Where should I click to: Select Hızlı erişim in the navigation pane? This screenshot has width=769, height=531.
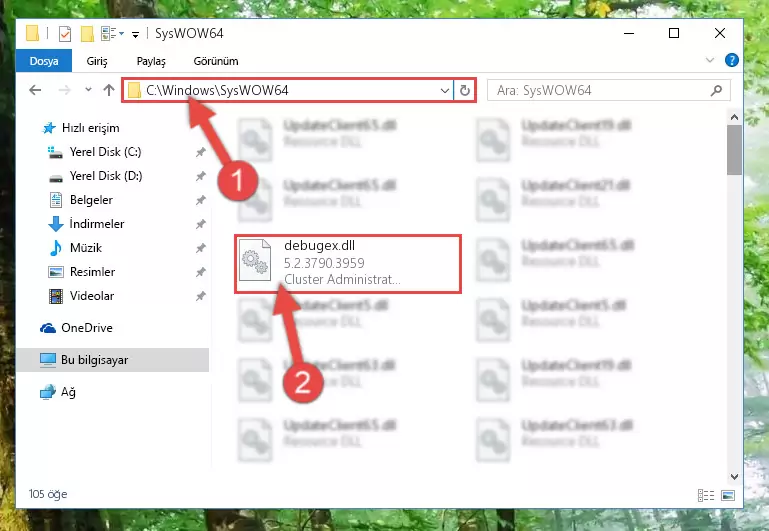(90, 128)
